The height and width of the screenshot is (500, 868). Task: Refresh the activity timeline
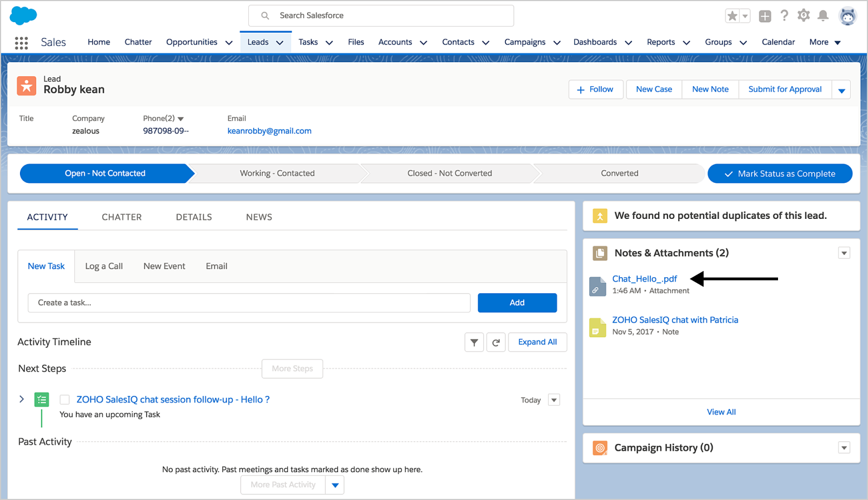click(x=496, y=342)
